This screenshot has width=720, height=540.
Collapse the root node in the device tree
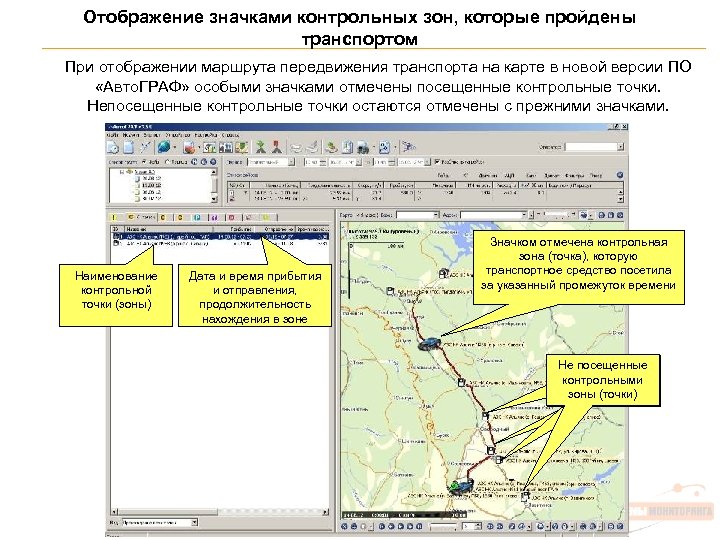pos(122,172)
